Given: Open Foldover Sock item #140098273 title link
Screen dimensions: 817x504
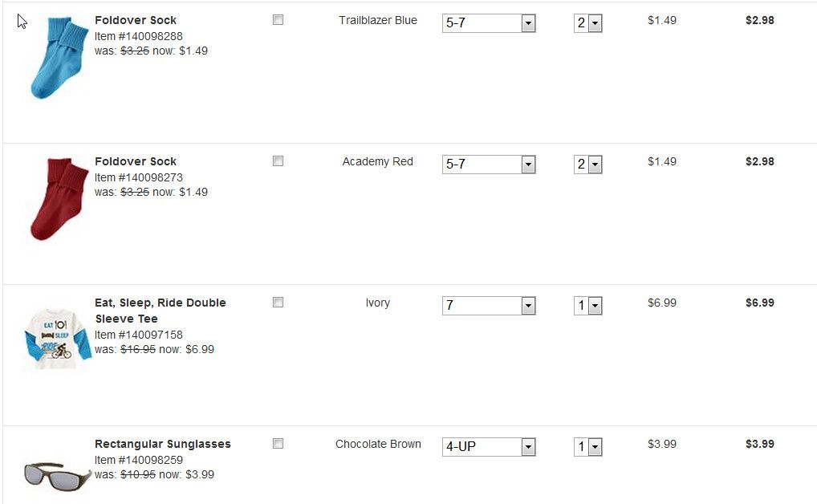Looking at the screenshot, I should tap(136, 161).
